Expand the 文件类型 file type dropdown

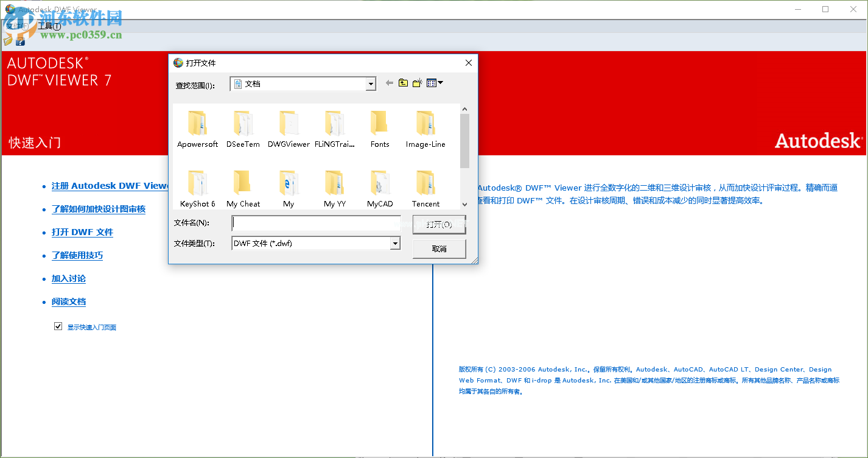coord(395,244)
